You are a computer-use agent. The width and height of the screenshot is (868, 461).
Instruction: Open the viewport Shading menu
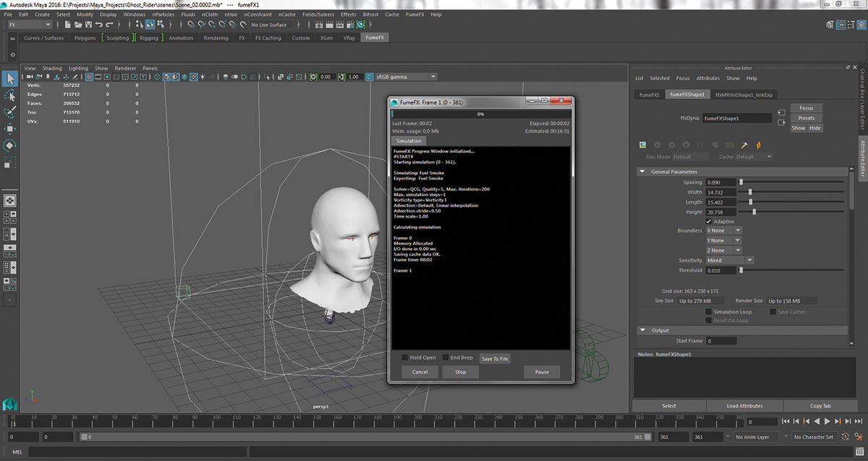[52, 68]
